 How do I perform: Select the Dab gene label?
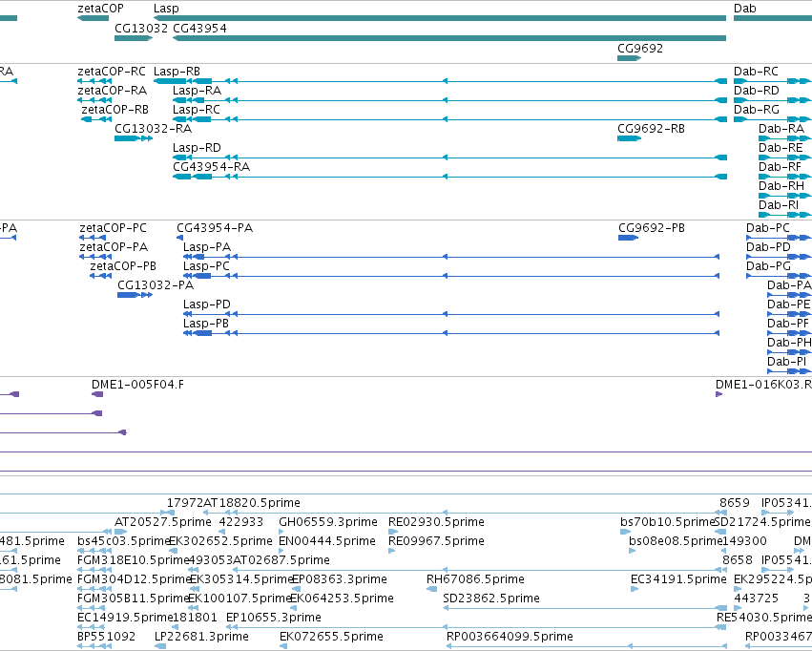(x=744, y=9)
